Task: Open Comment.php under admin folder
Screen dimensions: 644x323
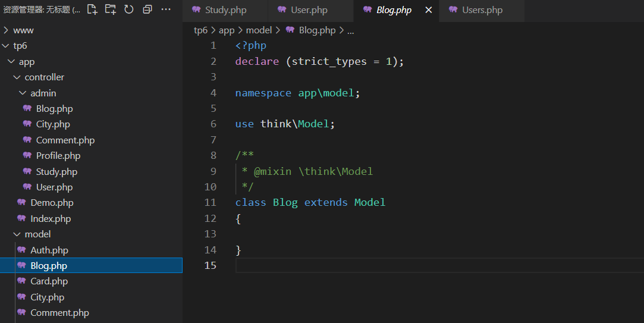Action: point(91,140)
